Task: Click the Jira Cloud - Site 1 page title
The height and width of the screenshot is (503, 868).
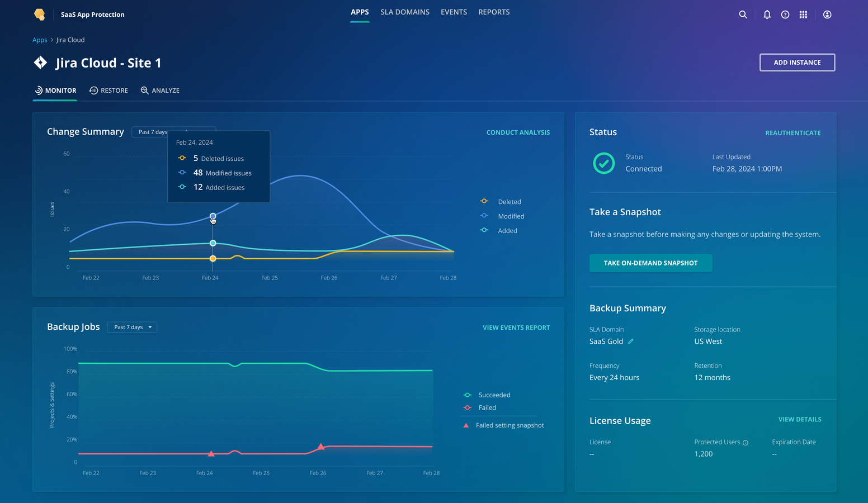Action: pyautogui.click(x=108, y=63)
